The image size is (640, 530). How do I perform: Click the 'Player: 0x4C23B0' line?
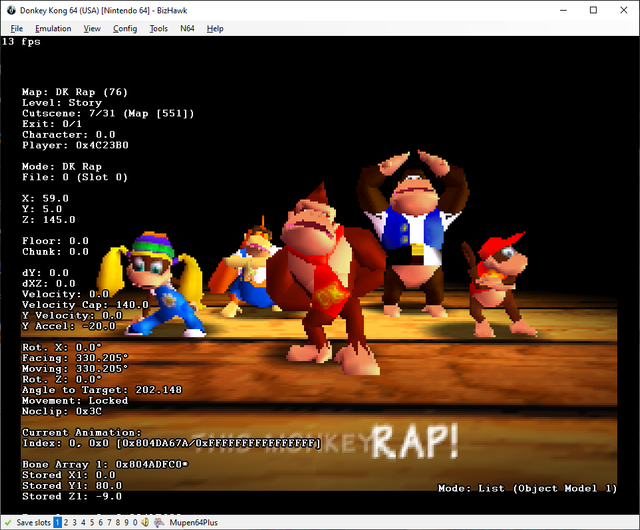click(x=75, y=145)
